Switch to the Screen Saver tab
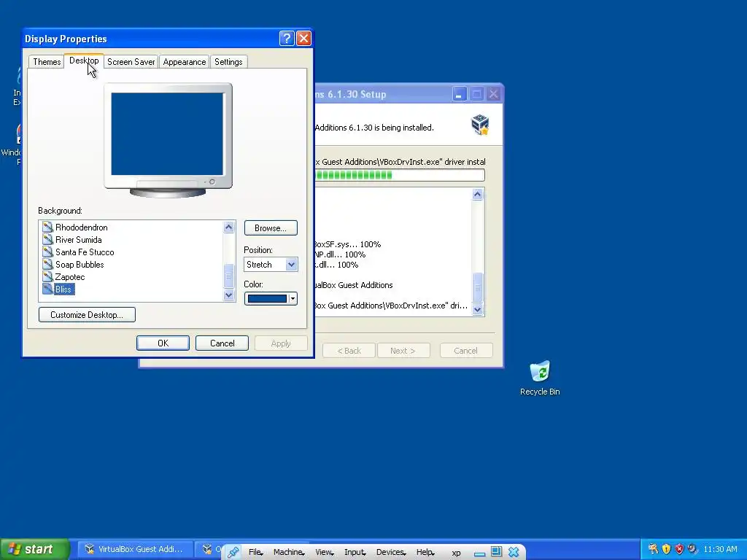 [x=131, y=62]
